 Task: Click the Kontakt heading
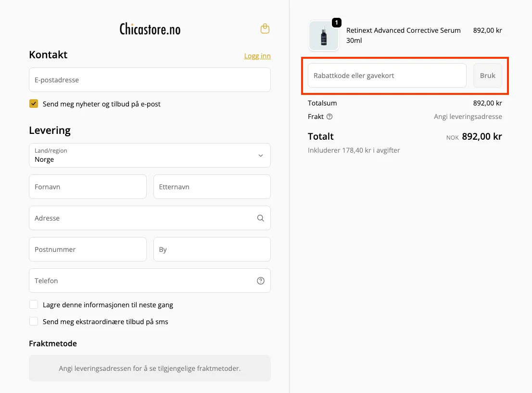point(48,55)
